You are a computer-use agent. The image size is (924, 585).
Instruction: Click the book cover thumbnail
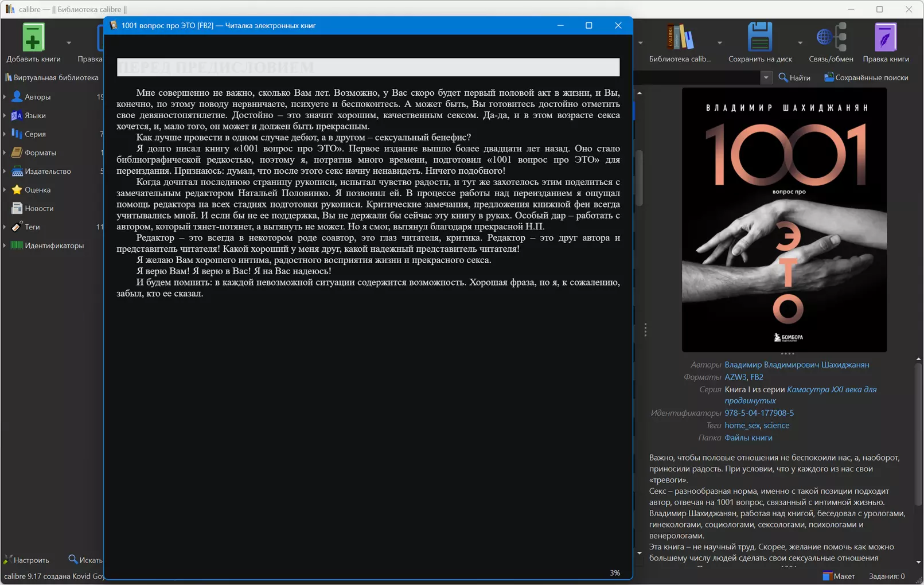pyautogui.click(x=784, y=220)
